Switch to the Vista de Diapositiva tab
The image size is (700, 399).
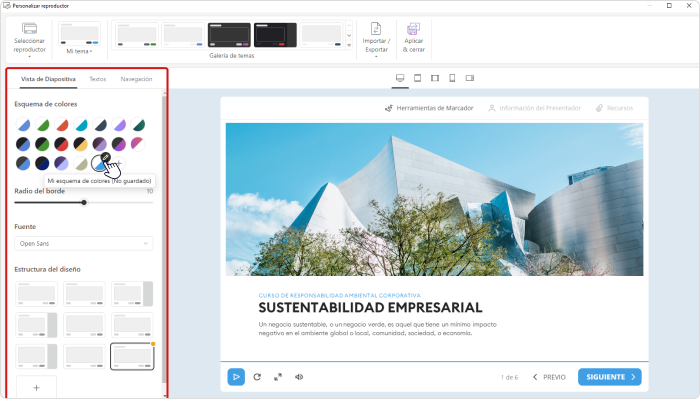48,79
